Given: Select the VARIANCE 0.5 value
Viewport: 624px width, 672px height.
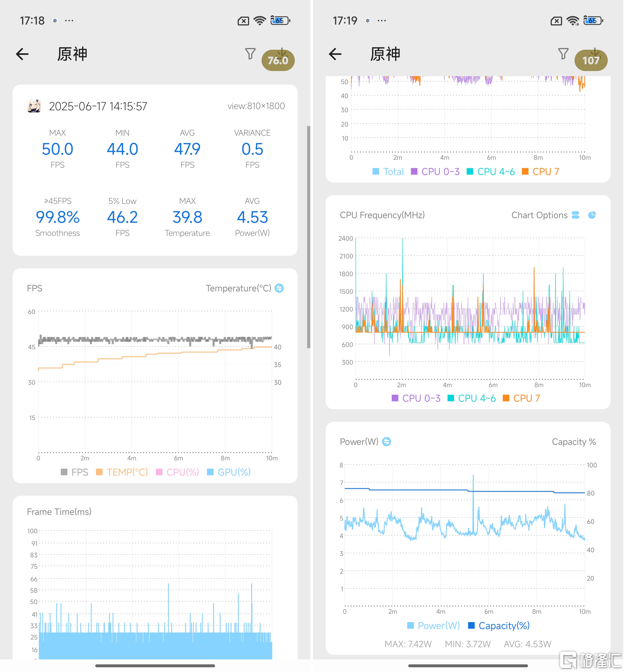Looking at the screenshot, I should [x=252, y=149].
